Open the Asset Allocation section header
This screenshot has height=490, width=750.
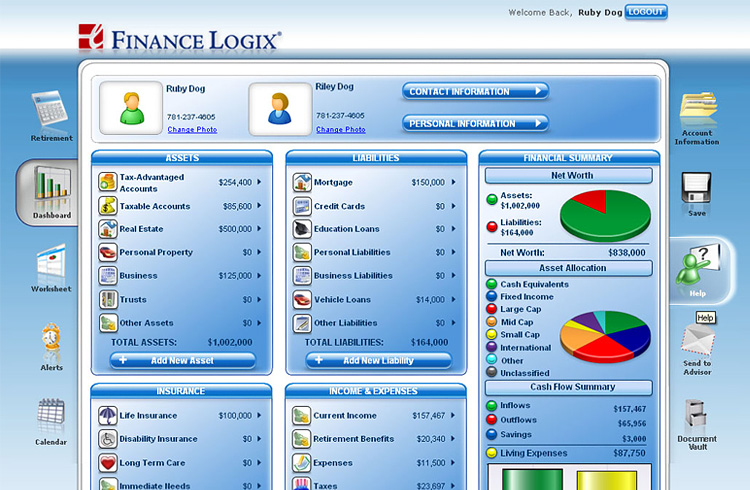tap(569, 268)
